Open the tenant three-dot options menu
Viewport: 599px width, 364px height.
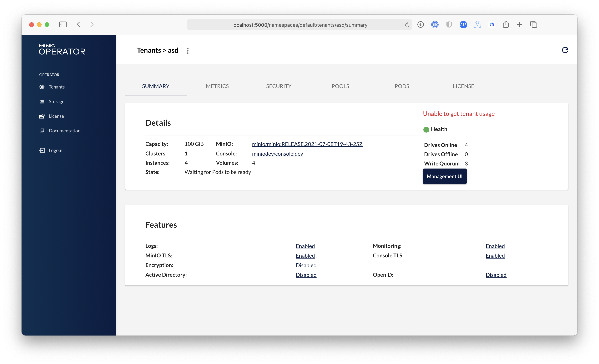click(x=187, y=51)
